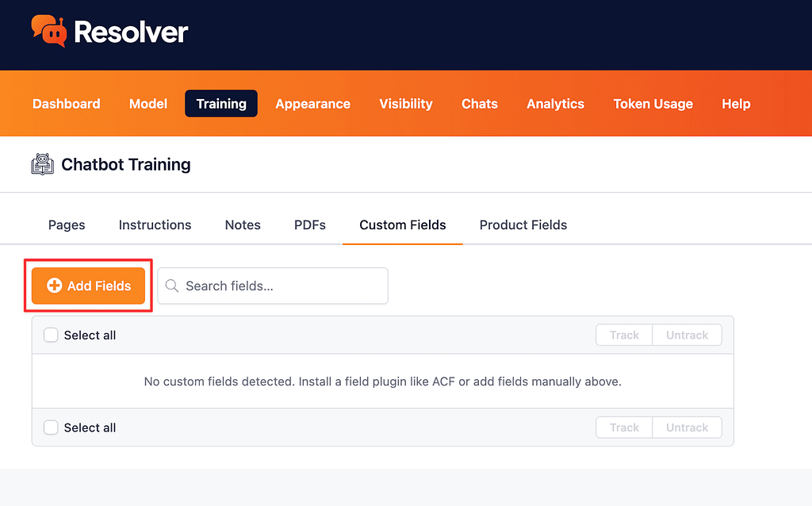Screen dimensions: 812x506
Task: Select the Training nav item
Action: click(x=221, y=104)
